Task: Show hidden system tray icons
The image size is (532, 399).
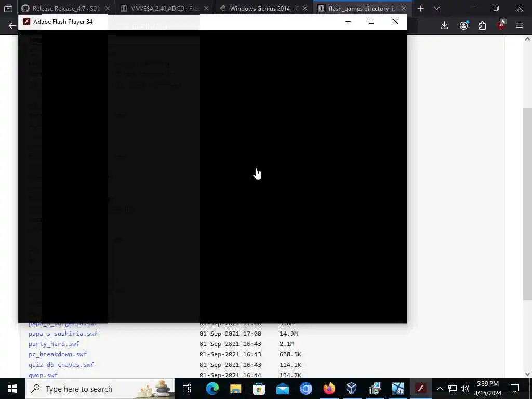Action: (440, 389)
